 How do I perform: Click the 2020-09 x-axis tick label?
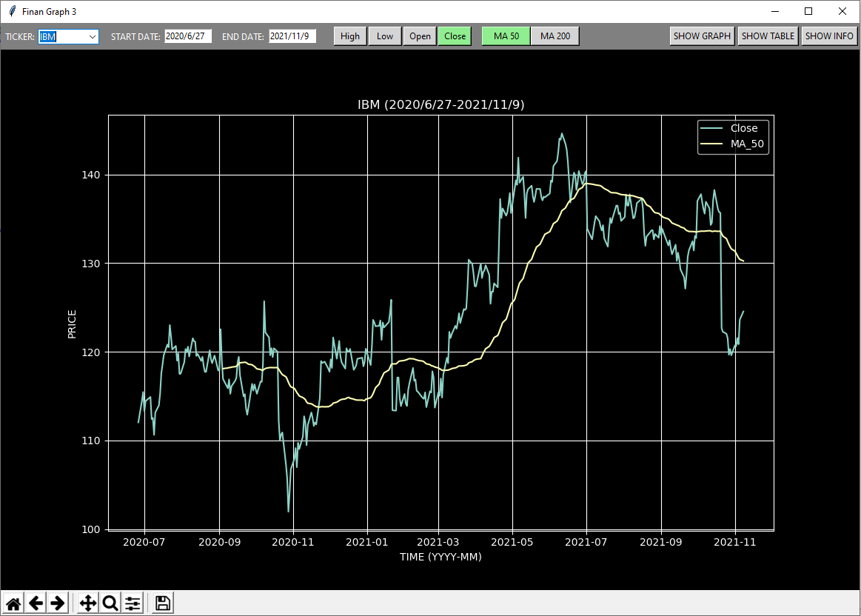point(219,542)
